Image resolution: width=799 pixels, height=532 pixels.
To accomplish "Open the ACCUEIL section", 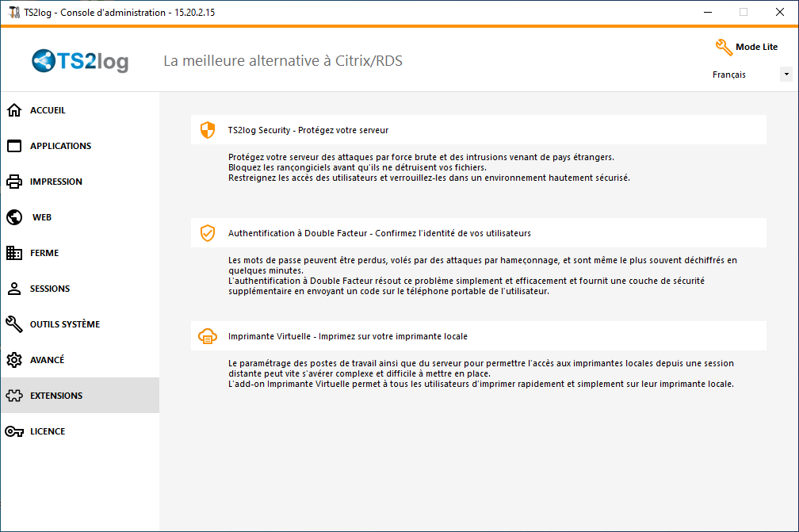I will 80,110.
